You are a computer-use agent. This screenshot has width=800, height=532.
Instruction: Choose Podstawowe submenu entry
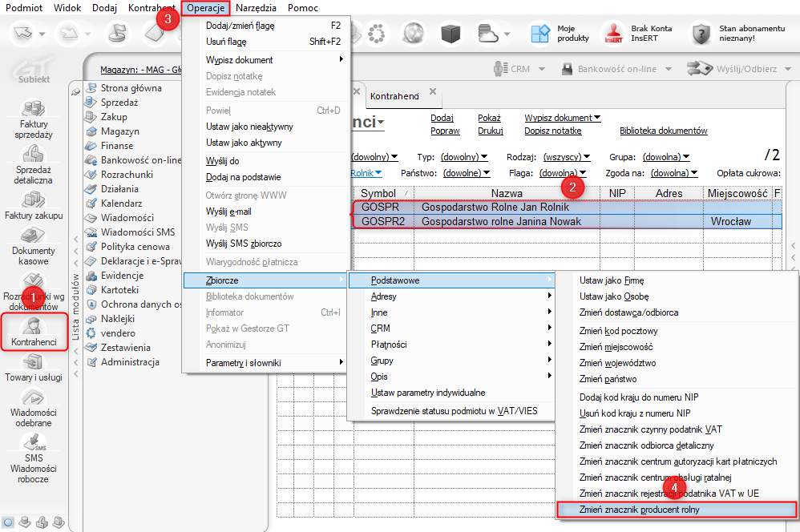tap(451, 280)
